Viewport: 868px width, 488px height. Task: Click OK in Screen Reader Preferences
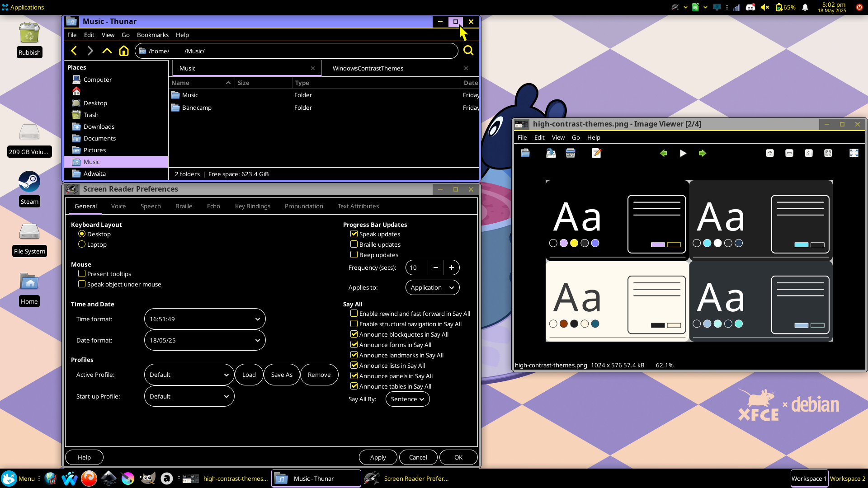(458, 457)
